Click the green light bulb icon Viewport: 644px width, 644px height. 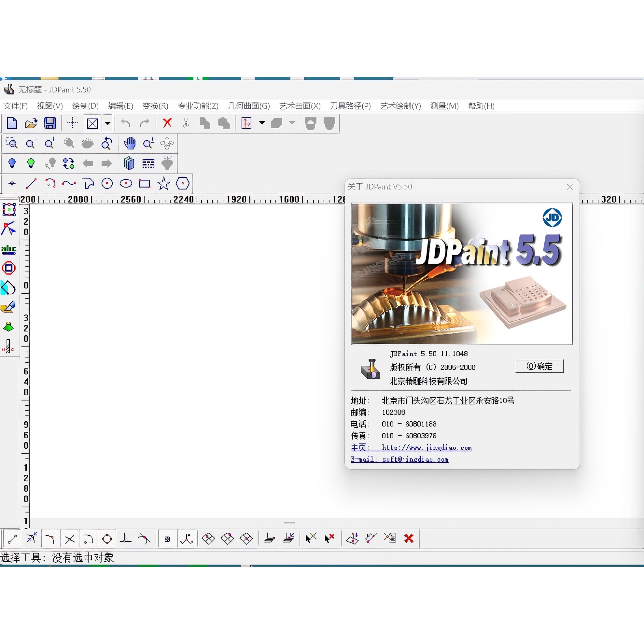31,163
